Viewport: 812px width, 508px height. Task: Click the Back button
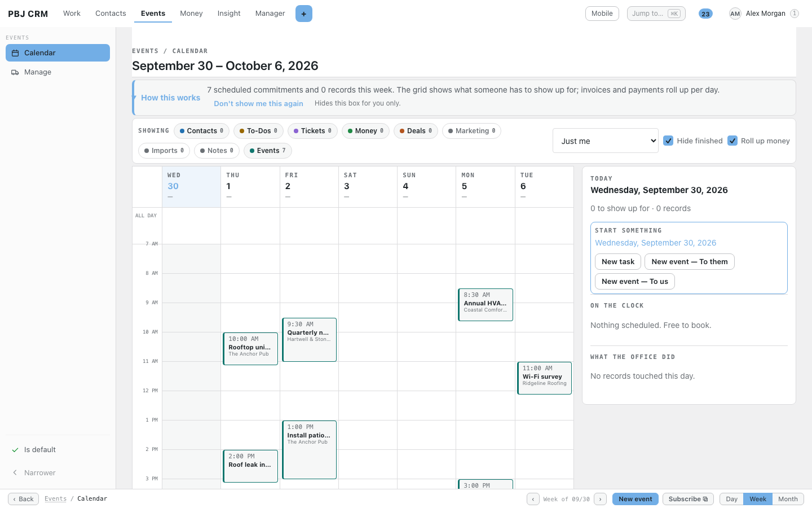(23, 499)
